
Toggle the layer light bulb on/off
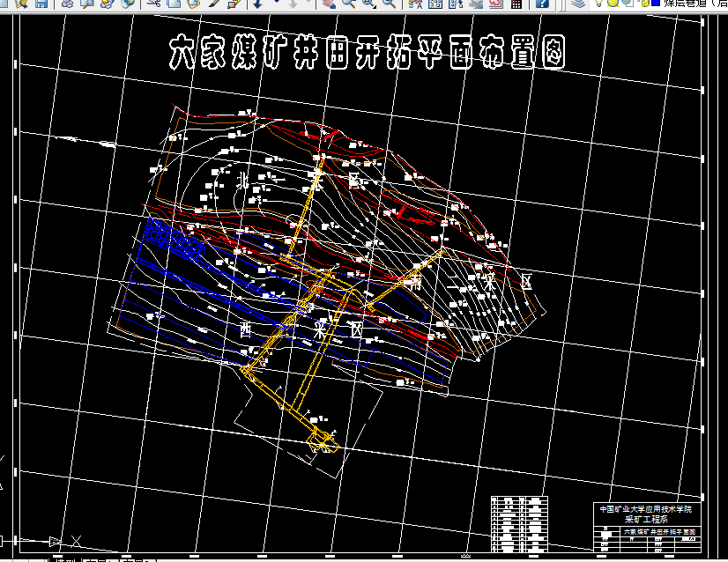(x=599, y=5)
